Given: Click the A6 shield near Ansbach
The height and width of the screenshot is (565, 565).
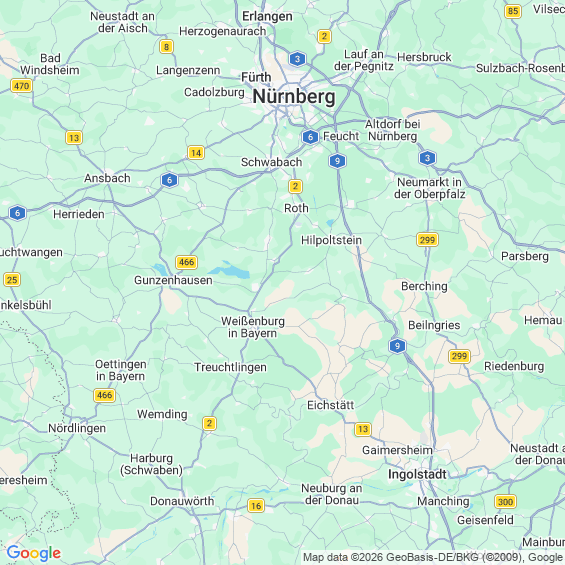Looking at the screenshot, I should [x=169, y=180].
